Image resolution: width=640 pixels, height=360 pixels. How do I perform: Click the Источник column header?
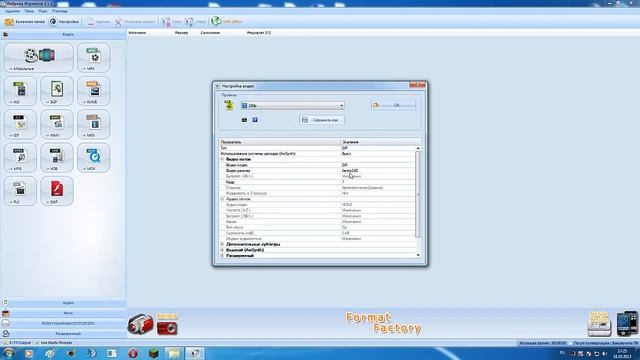click(137, 33)
